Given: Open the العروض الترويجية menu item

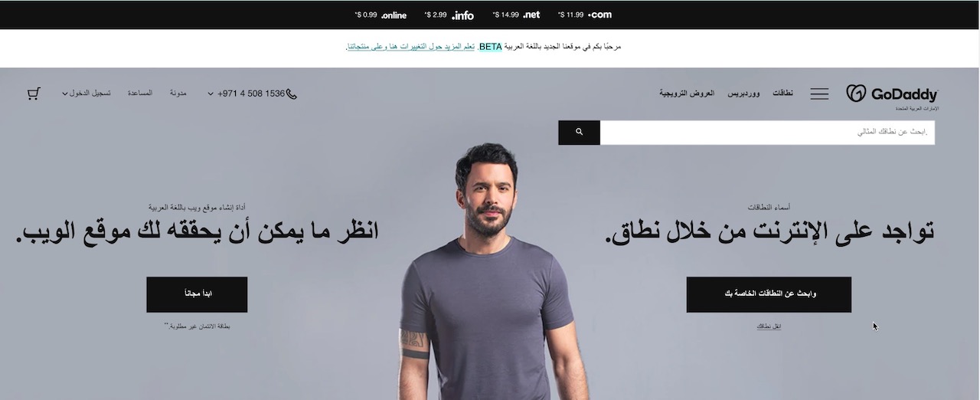Looking at the screenshot, I should point(687,93).
